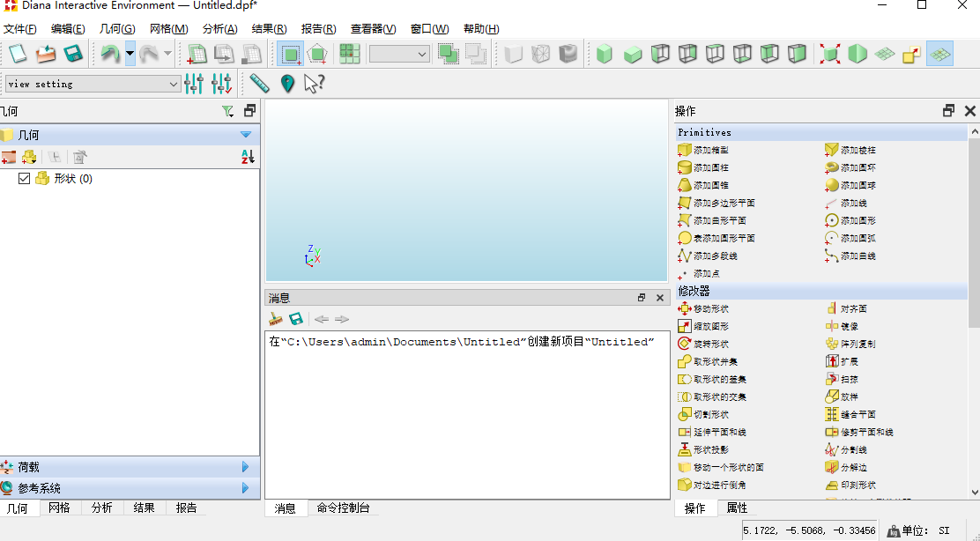Click 添加圆柱 primitive

click(704, 167)
